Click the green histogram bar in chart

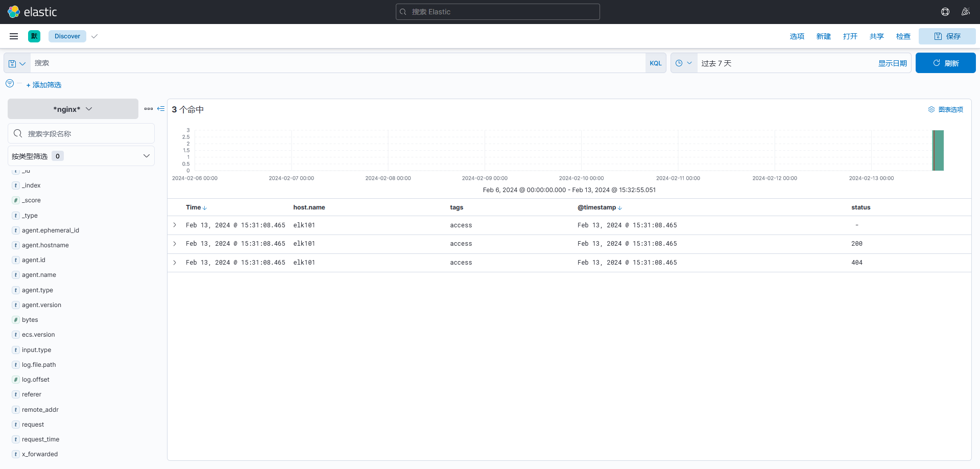pyautogui.click(x=938, y=150)
